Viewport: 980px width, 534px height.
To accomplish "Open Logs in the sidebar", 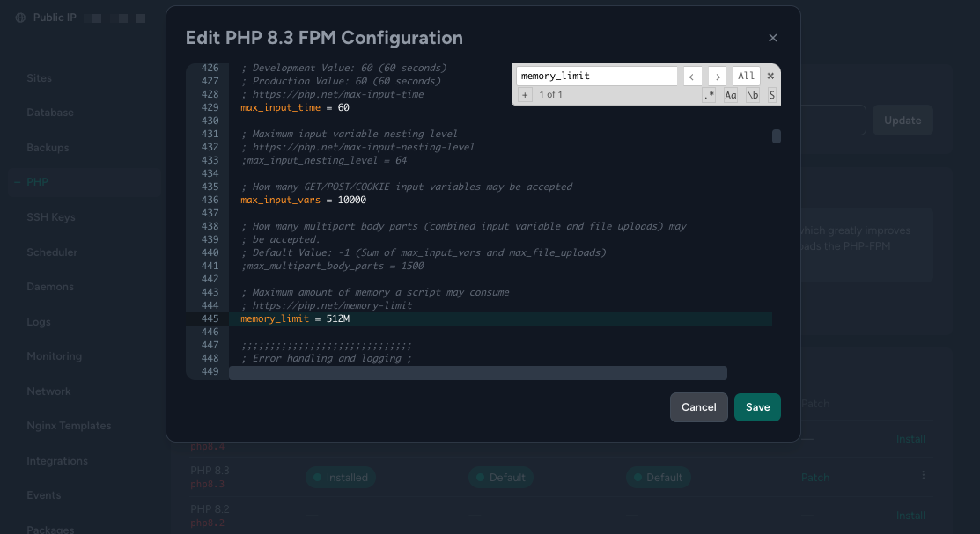I will pos(38,322).
